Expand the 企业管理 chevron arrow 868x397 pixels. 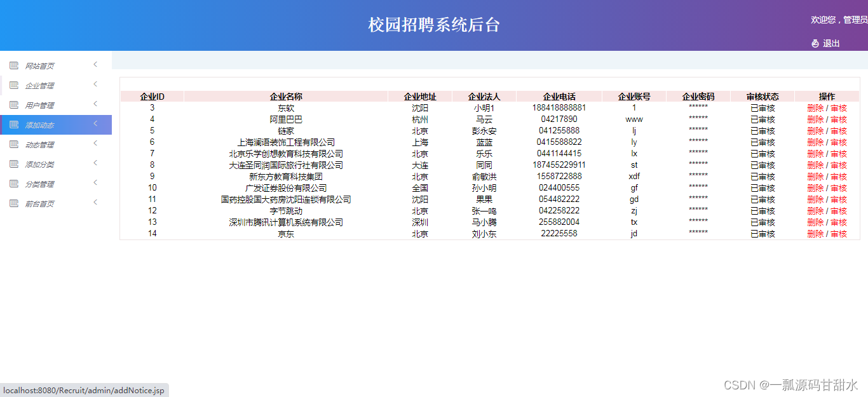point(95,84)
